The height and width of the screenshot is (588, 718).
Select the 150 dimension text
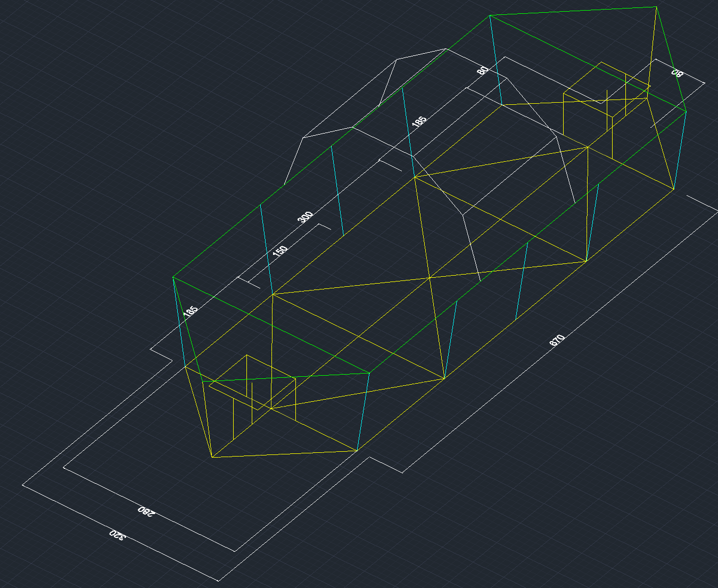coord(280,251)
